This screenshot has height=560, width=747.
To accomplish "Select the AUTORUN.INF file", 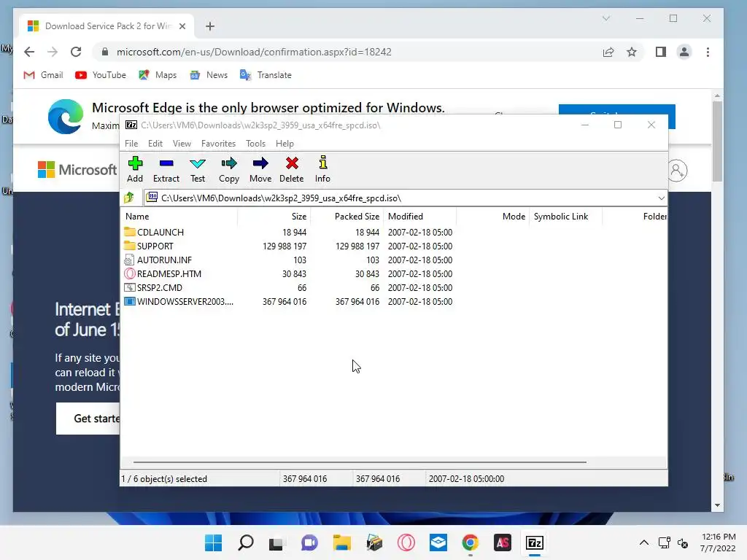I will (164, 260).
